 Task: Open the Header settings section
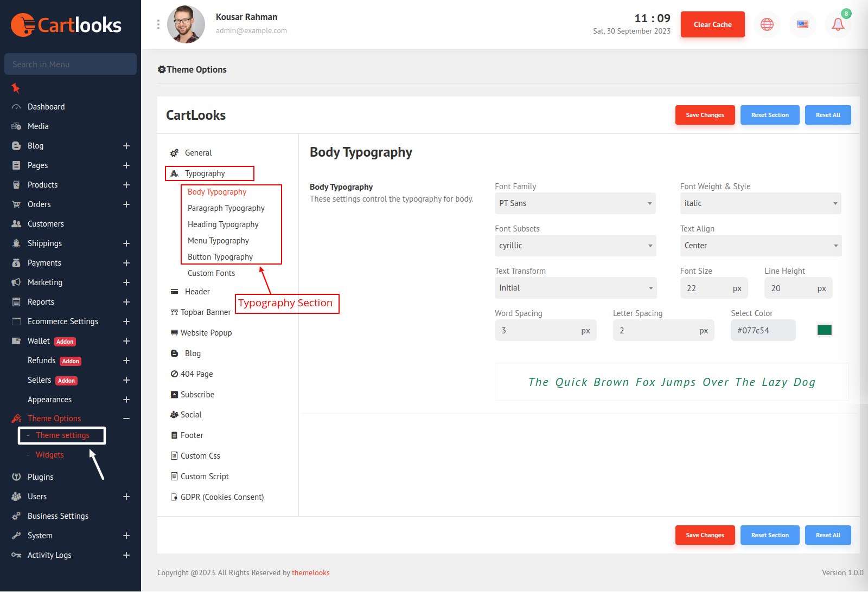(197, 292)
